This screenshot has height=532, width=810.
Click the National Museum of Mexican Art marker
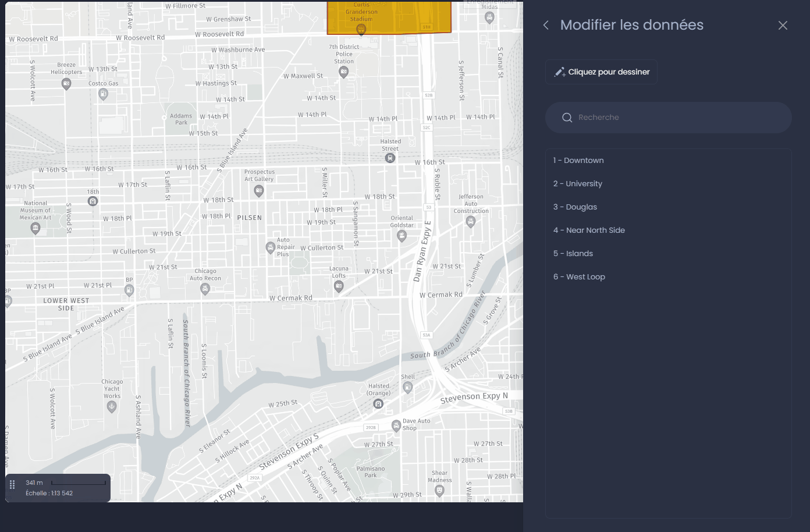click(35, 228)
